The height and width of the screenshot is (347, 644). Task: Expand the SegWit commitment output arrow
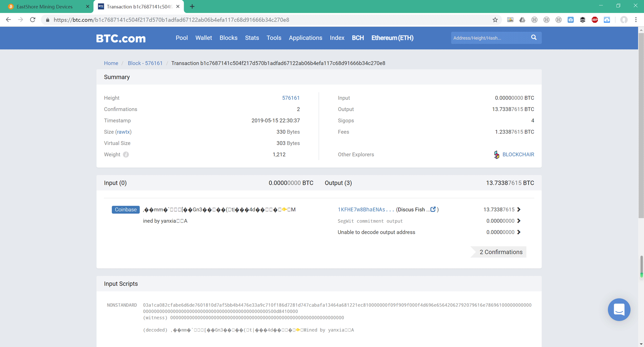coord(519,221)
